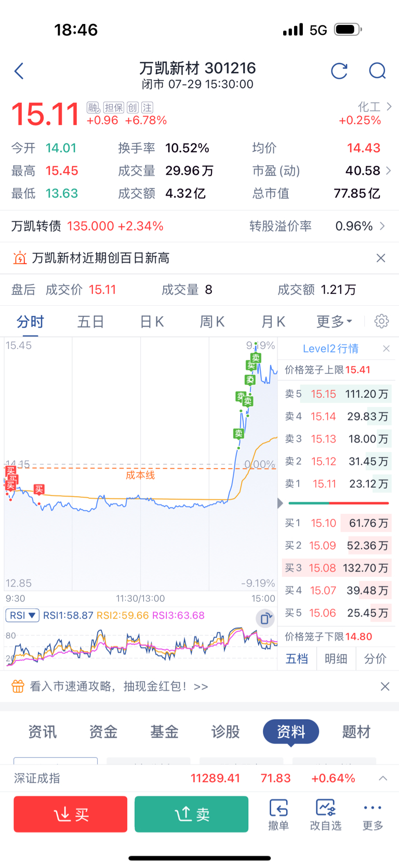Close the Level2行情 panel

[386, 348]
